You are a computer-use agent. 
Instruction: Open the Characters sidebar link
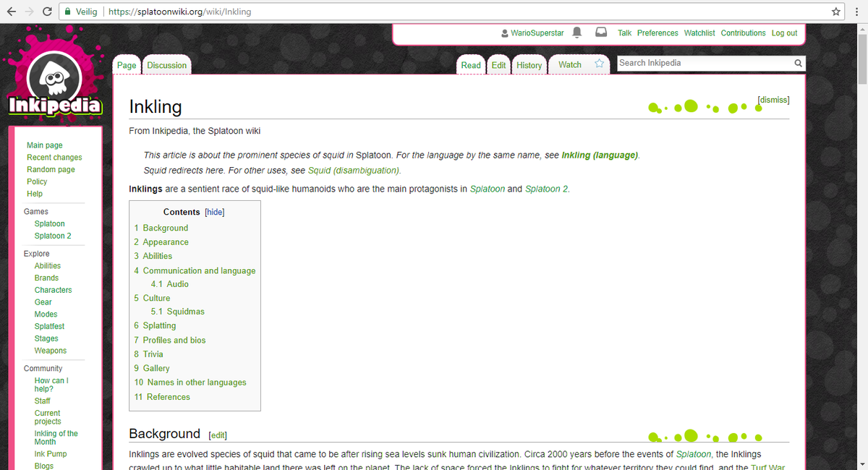(54, 291)
